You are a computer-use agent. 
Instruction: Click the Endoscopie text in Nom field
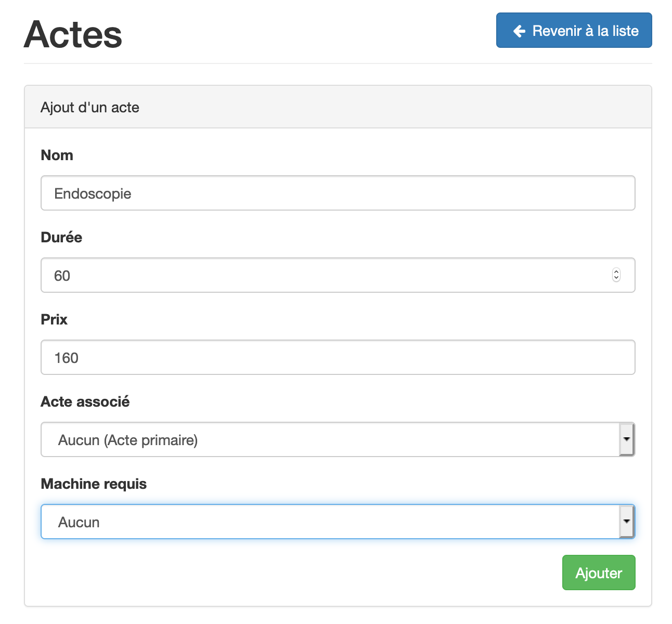point(93,194)
